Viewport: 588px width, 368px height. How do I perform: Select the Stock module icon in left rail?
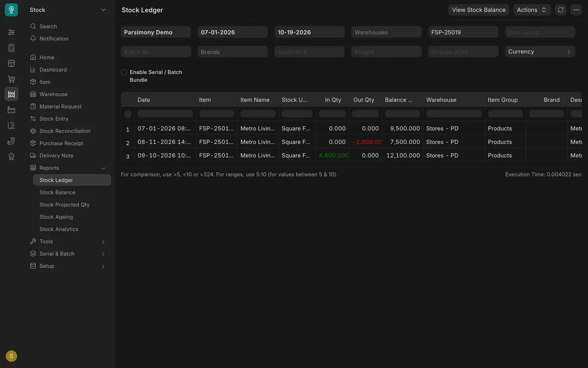tap(11, 94)
